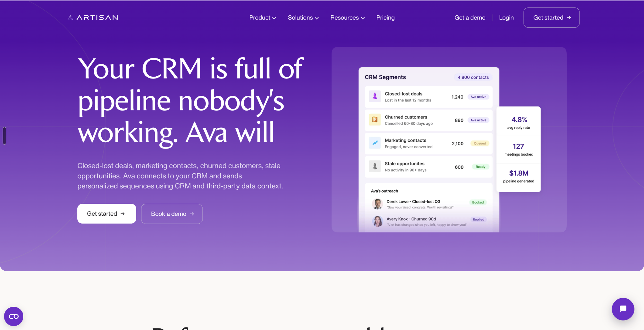Viewport: 644px width, 330px height.
Task: Click the 2,100 marketing contacts count
Action: (458, 143)
